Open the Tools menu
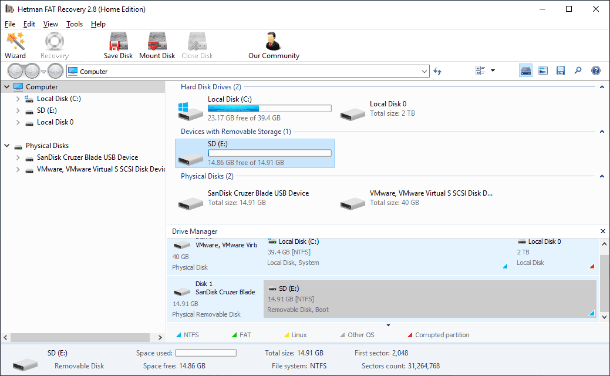 [x=74, y=24]
